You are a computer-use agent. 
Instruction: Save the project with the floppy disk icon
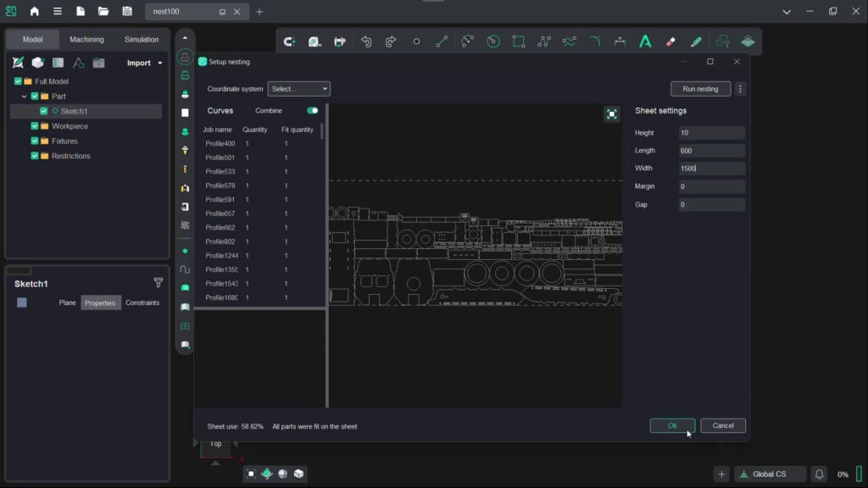point(127,11)
